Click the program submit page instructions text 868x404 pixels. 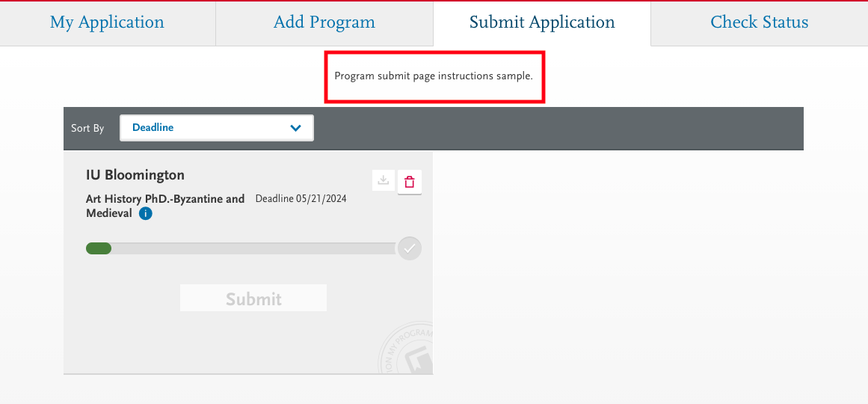[x=434, y=76]
